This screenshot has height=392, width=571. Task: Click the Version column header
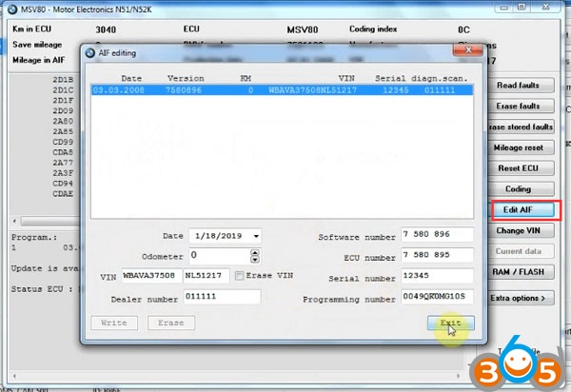(186, 79)
